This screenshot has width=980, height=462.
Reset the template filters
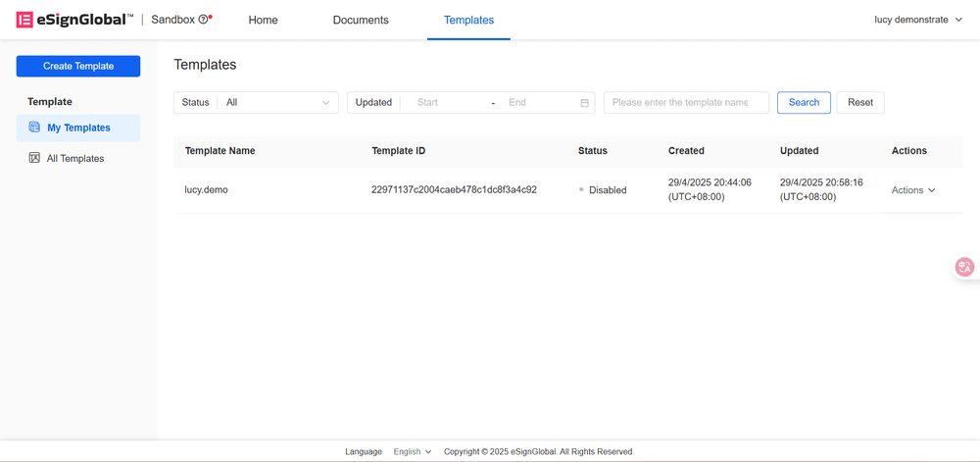(859, 103)
